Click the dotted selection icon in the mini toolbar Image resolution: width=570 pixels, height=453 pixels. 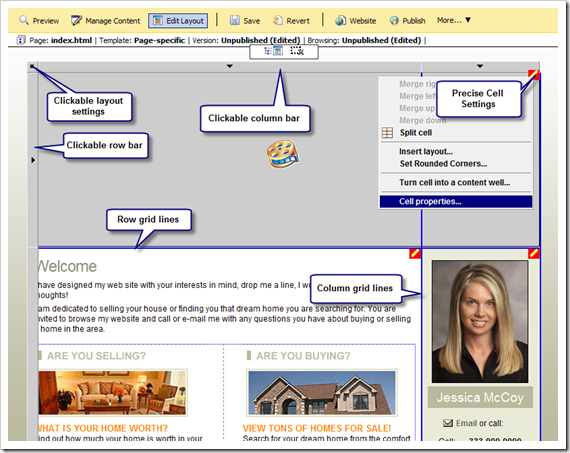[297, 51]
